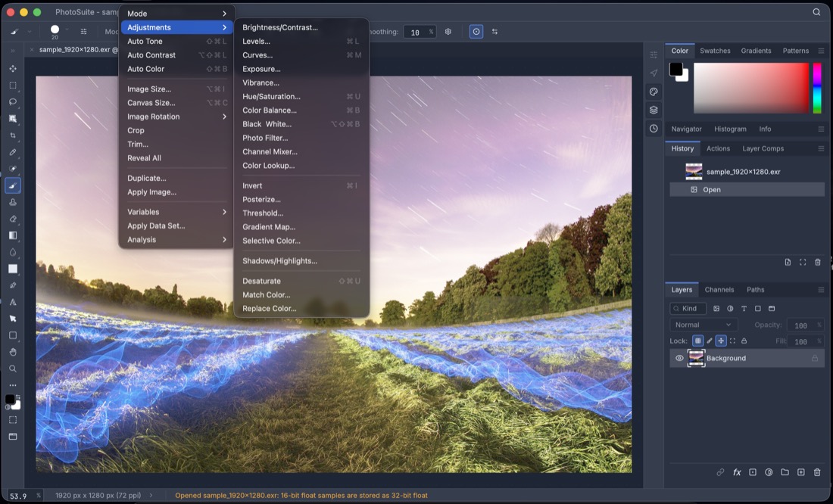Choose Invert from the menu
Screen dimensions: 833x504
pyautogui.click(x=301, y=186)
